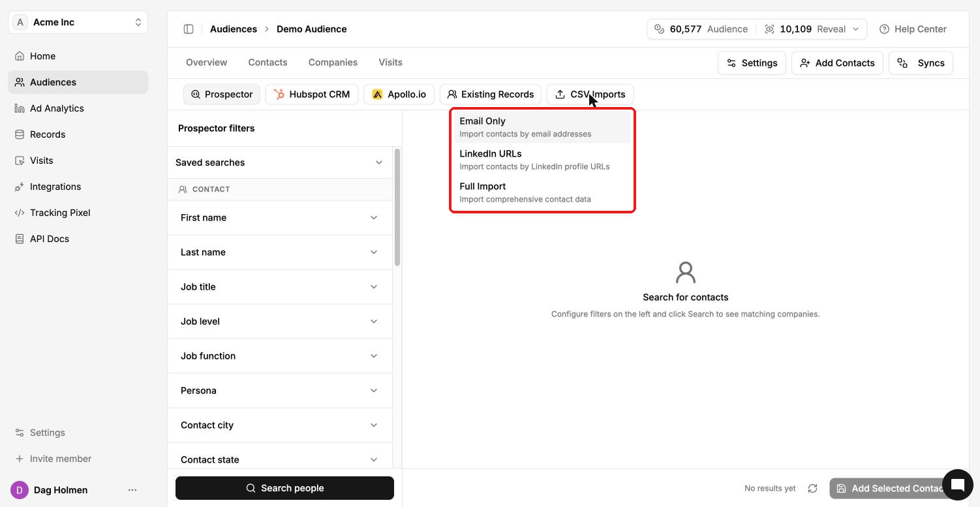Open Help Center
The width and height of the screenshot is (980, 507).
912,29
